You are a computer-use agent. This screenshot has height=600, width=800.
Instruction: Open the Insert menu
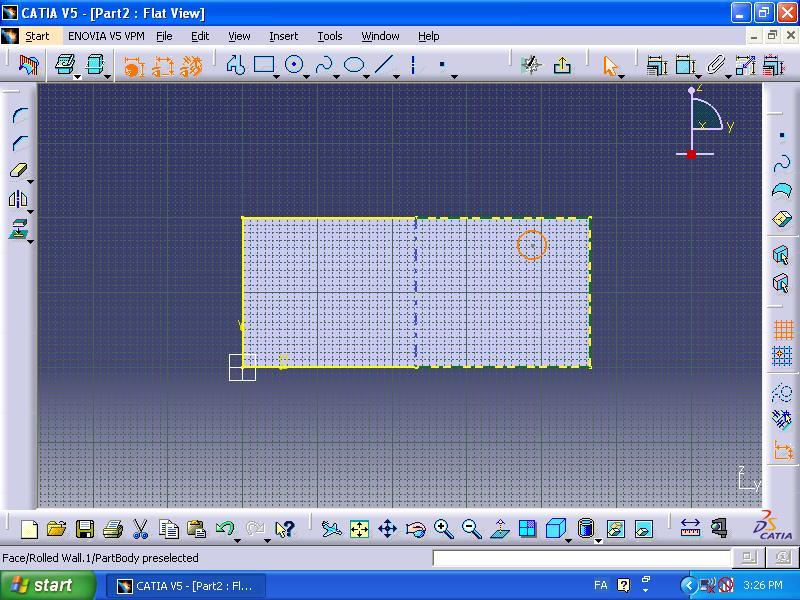click(283, 36)
